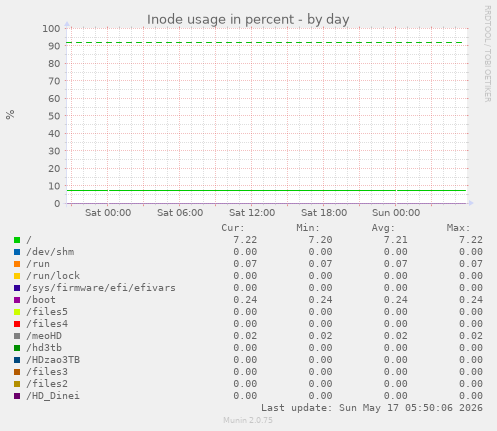
Task: Click the indigo swatch for /sys/firmware/efi/efivars
Action: tap(17, 288)
